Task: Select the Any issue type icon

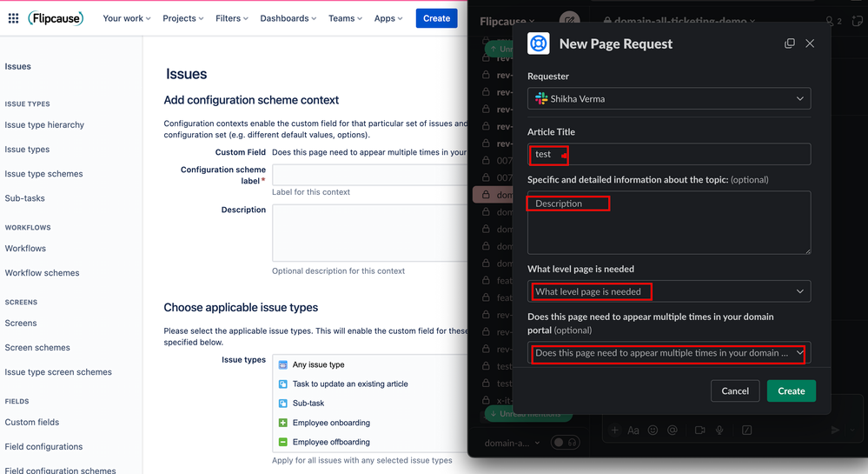Action: (283, 364)
